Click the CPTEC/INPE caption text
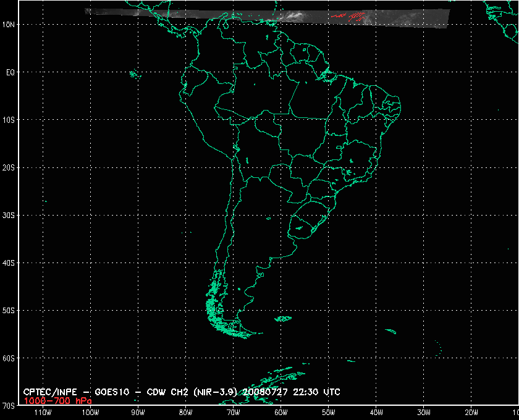 [51, 392]
